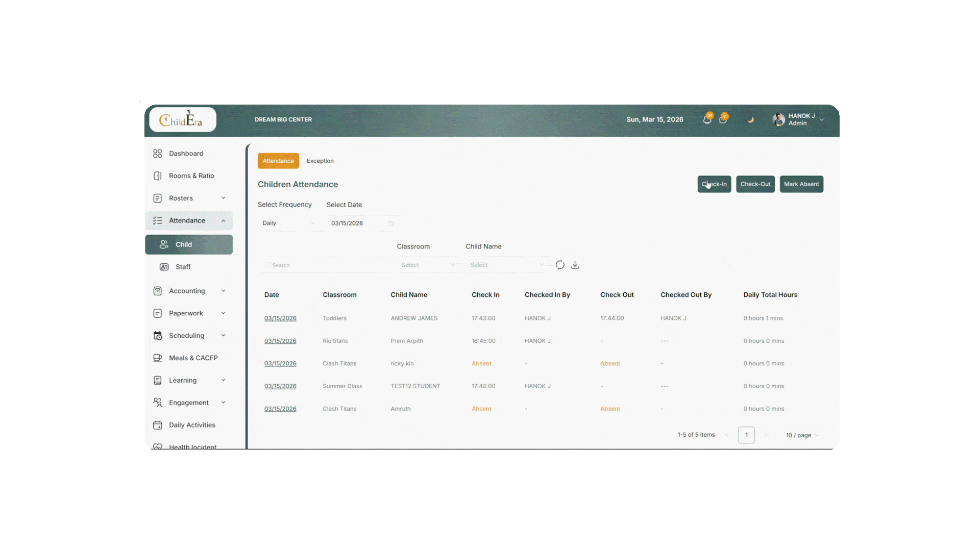Open the Daily frequency dropdown
Viewport: 980px width, 551px height.
(289, 223)
